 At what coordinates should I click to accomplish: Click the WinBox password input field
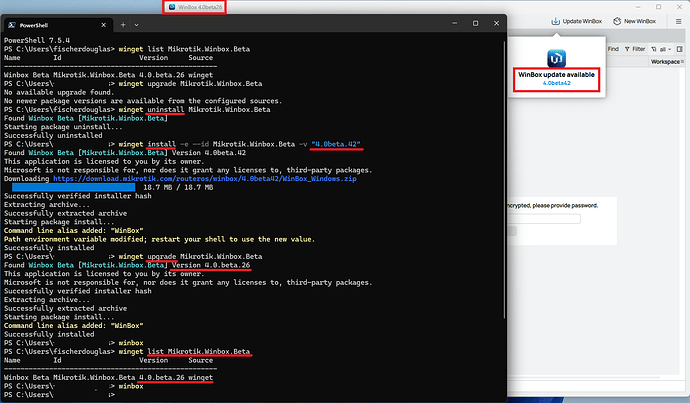(x=544, y=219)
